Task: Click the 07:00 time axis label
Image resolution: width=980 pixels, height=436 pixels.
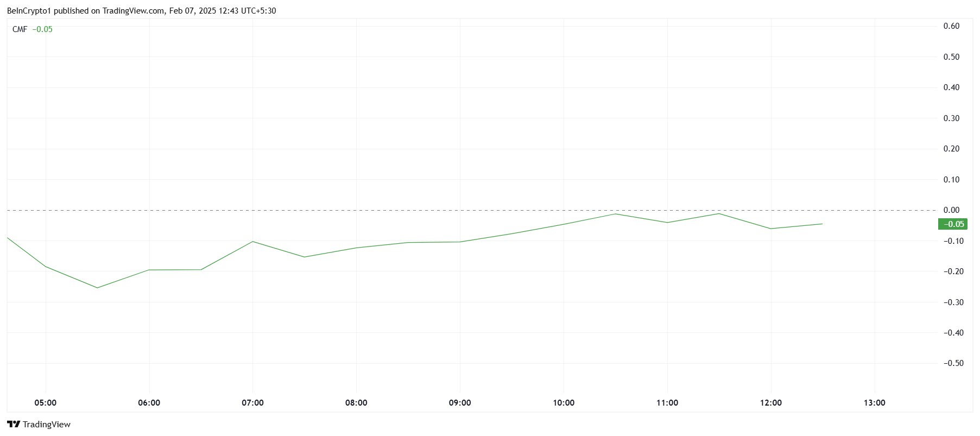Action: pyautogui.click(x=253, y=403)
